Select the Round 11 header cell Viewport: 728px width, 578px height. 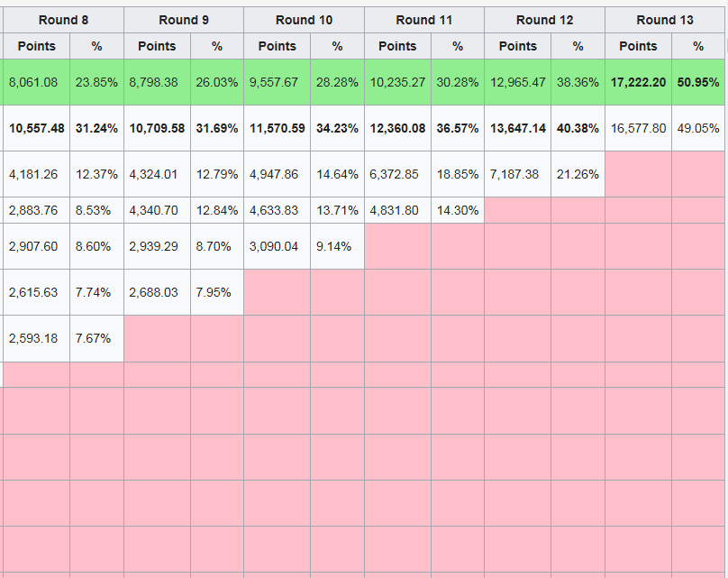[x=423, y=20]
